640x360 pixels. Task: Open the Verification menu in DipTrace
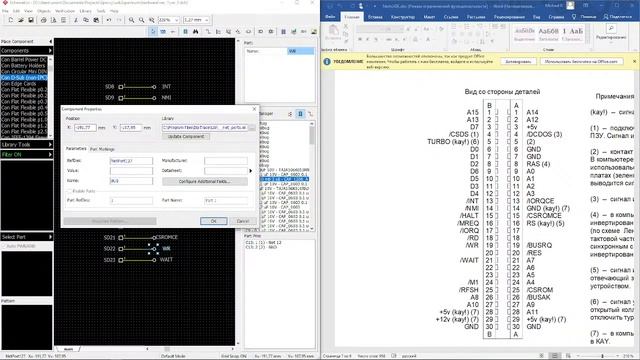65,11
